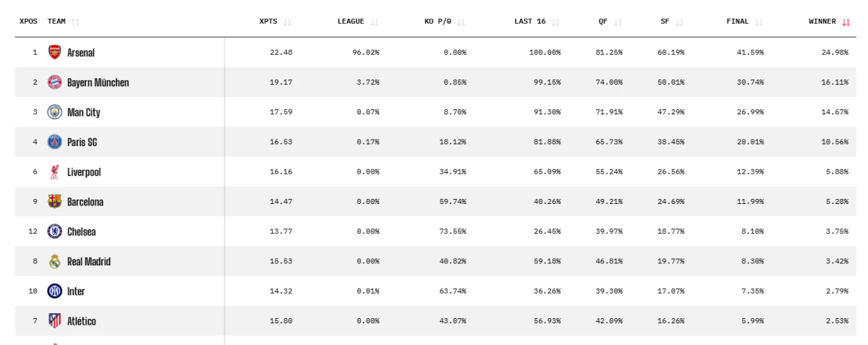Click the Chelsea club crest
The height and width of the screenshot is (345, 868).
[55, 231]
